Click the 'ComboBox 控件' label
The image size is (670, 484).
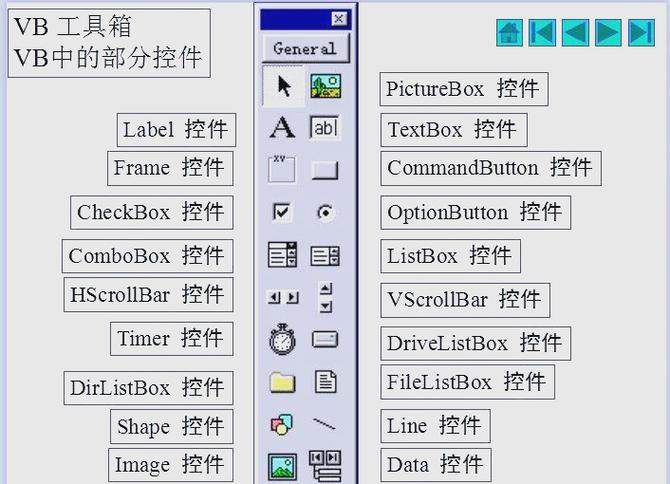coord(147,256)
